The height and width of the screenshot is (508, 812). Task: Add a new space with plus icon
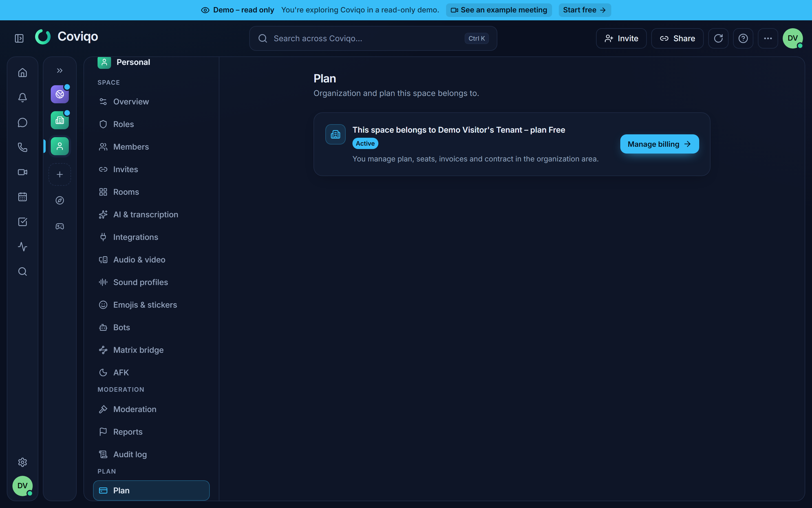pyautogui.click(x=60, y=174)
